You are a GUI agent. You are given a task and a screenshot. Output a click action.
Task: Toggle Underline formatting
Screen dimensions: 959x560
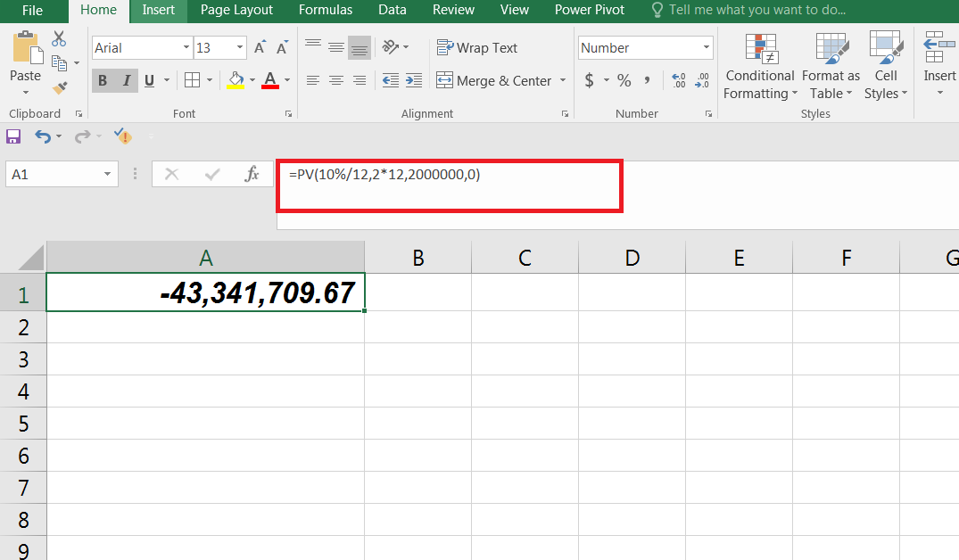pos(149,80)
